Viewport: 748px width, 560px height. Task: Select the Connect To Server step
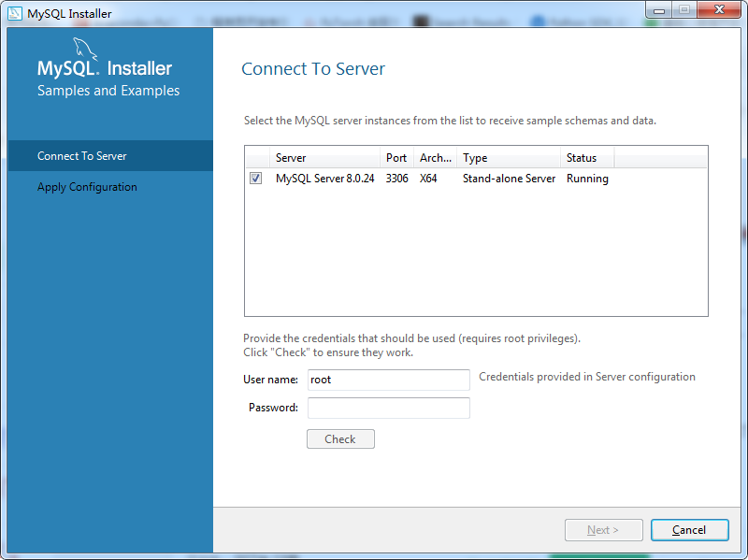110,156
